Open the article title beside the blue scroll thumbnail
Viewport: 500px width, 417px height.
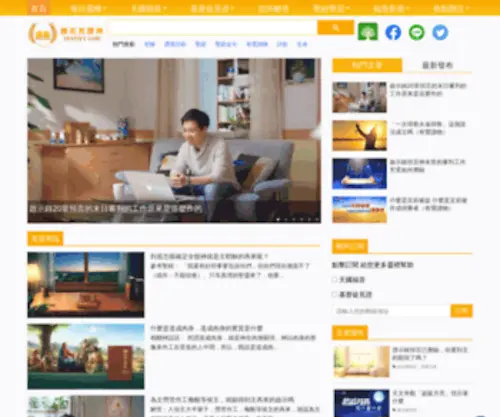(x=428, y=166)
